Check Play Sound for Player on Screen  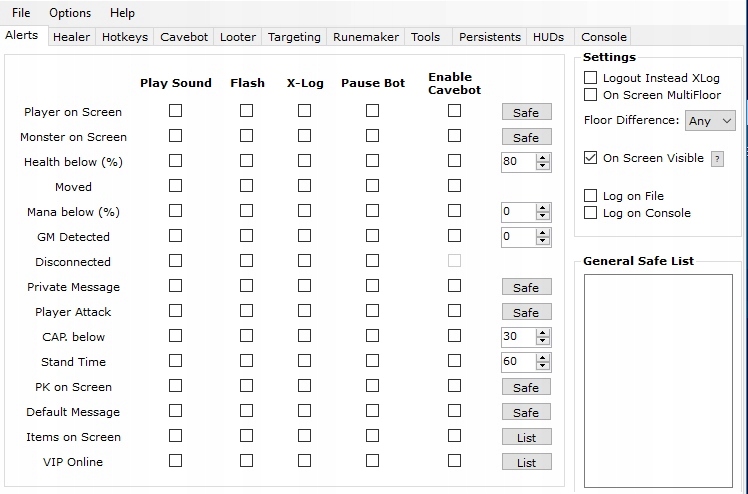pos(176,111)
